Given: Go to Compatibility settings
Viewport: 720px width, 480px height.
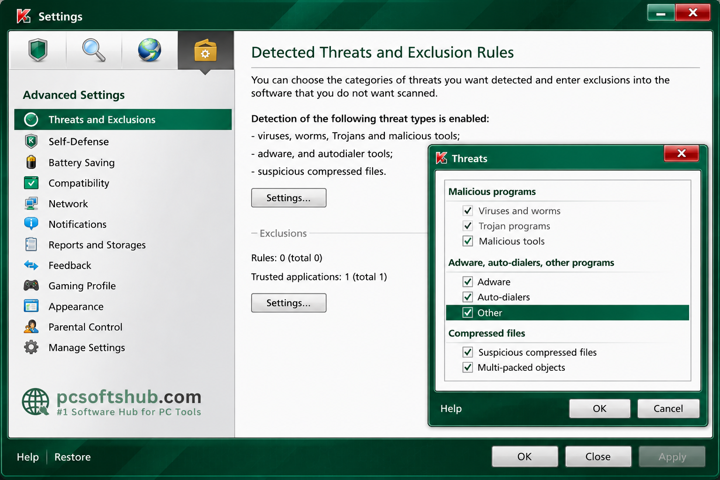Looking at the screenshot, I should click(79, 183).
